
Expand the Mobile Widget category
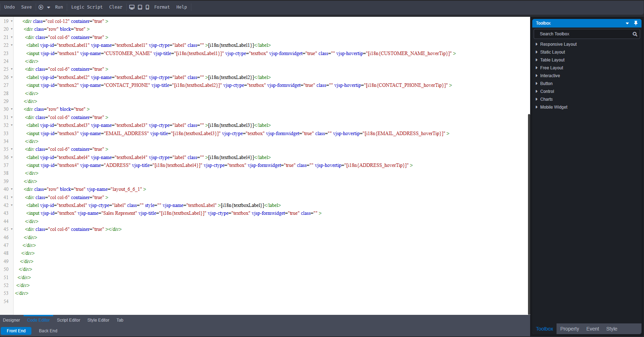(537, 107)
